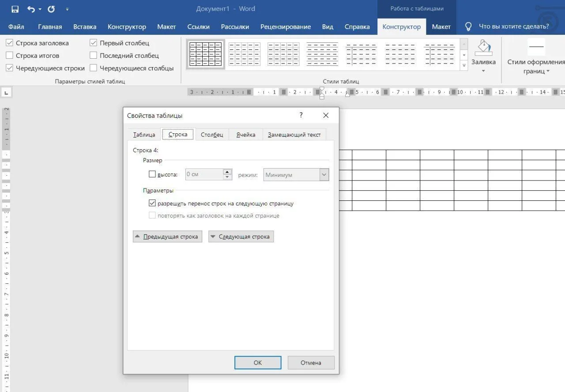Select the fifth table style thumbnail
The width and height of the screenshot is (565, 392).
coord(361,54)
